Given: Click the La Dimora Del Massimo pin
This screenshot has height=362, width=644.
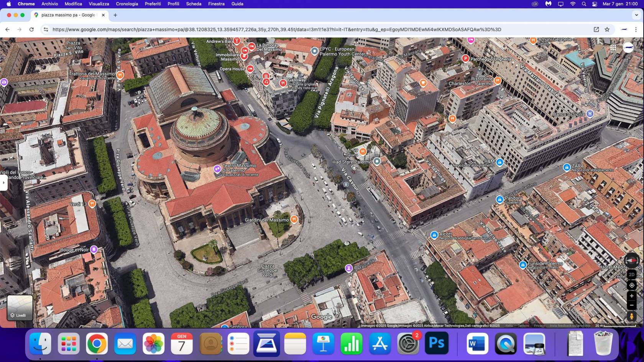Looking at the screenshot, I should (x=251, y=46).
